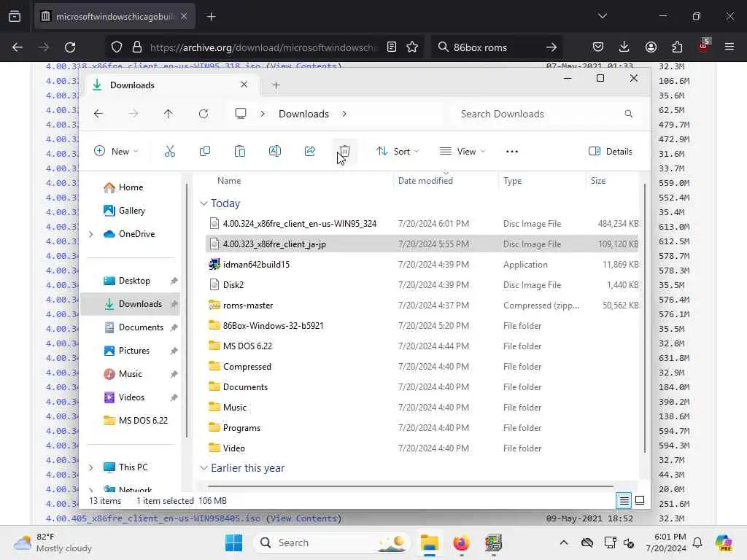
Task: Open Firefox account icon
Action: pos(651,47)
